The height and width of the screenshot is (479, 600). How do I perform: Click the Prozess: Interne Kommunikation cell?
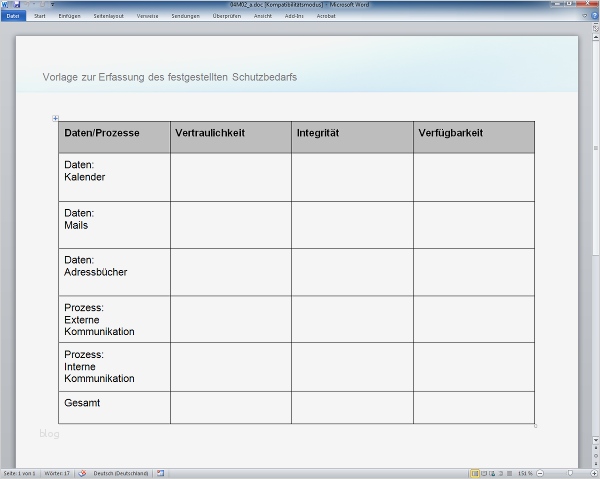point(114,367)
